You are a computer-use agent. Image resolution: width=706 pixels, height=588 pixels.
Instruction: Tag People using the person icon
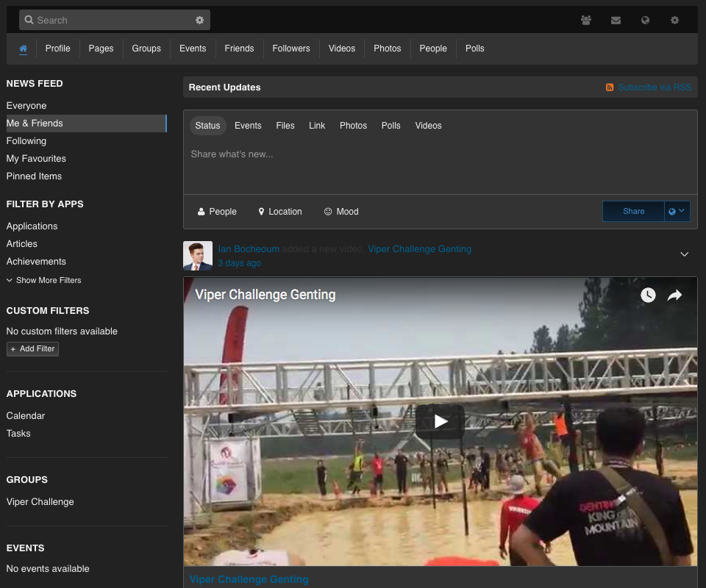(216, 212)
